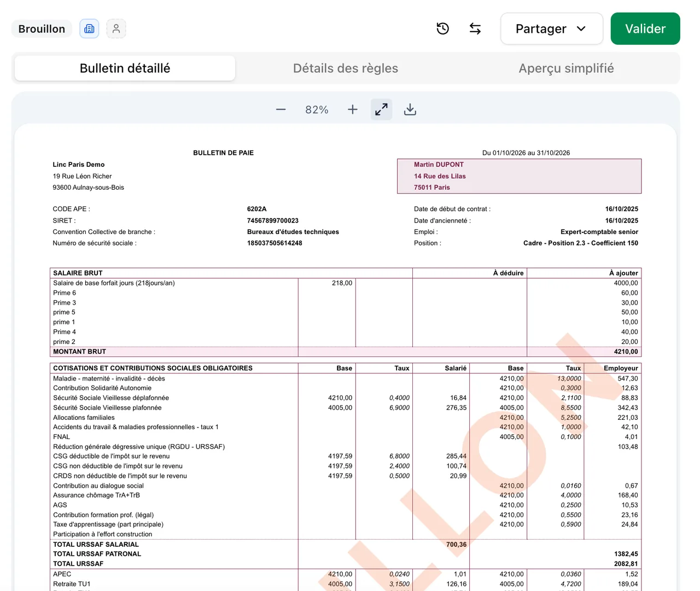The width and height of the screenshot is (700, 591).
Task: Click the Salaire de base forfait jours line
Action: point(346,283)
